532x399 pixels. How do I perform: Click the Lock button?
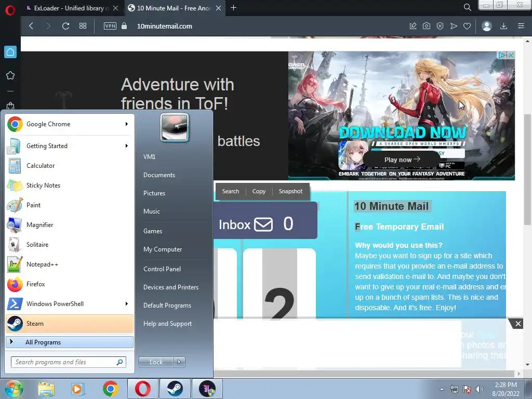tap(156, 362)
